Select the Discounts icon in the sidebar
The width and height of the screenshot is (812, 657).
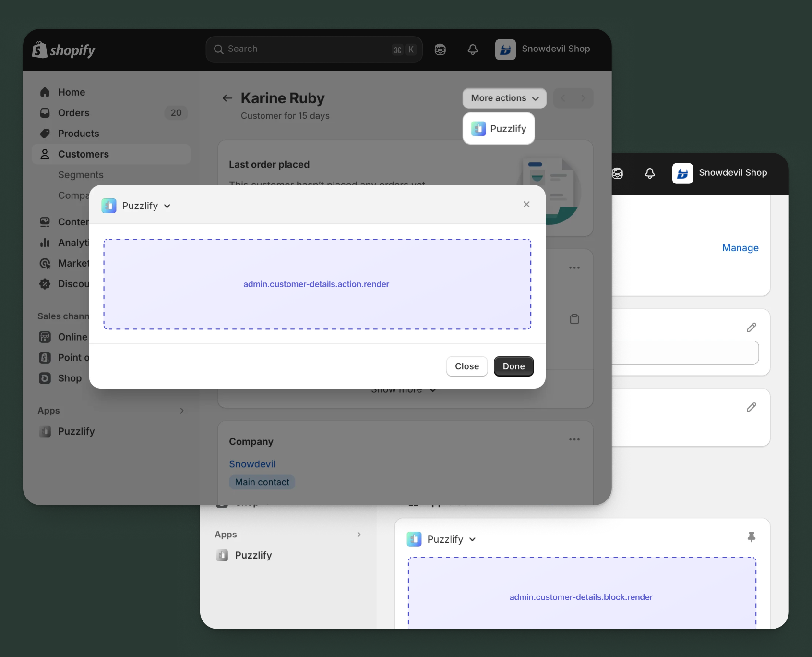tap(45, 283)
